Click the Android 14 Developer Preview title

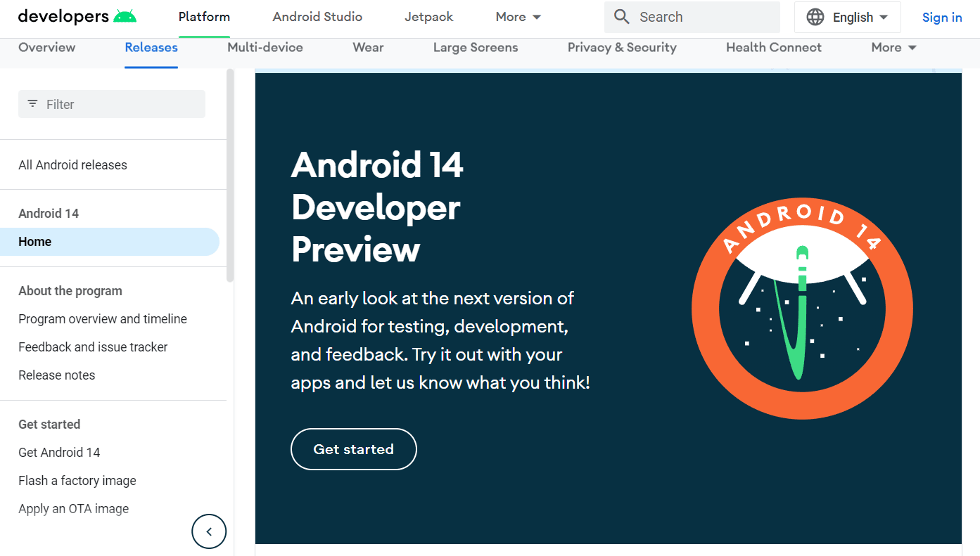pyautogui.click(x=377, y=207)
